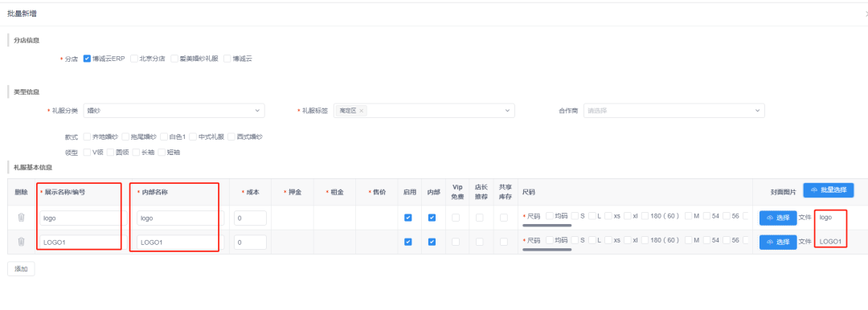This screenshot has width=868, height=310.
Task: Uncheck the 博诚云ERP branch checkbox
Action: [x=87, y=58]
